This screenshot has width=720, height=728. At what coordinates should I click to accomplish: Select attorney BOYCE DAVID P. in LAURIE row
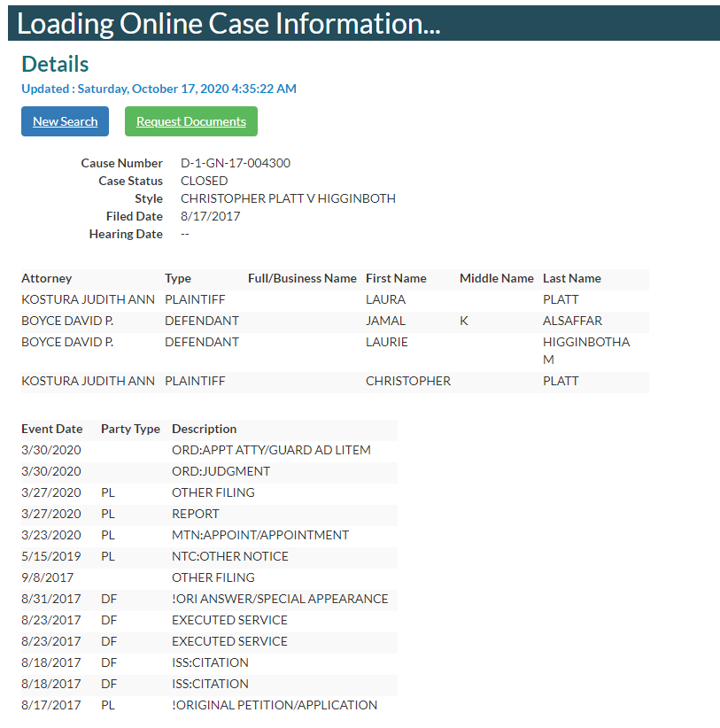[67, 342]
